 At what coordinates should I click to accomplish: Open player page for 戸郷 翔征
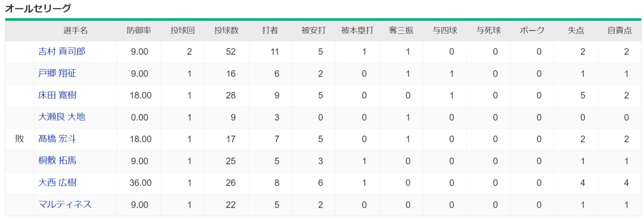[57, 73]
